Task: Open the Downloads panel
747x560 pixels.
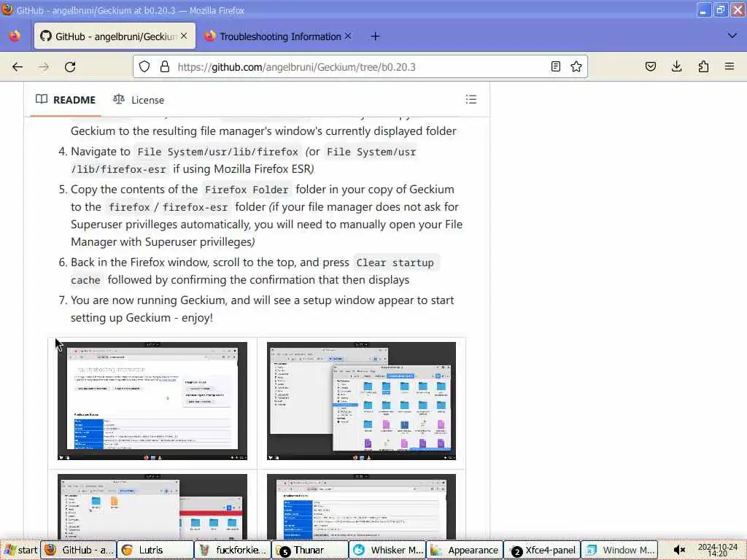Action: point(676,66)
